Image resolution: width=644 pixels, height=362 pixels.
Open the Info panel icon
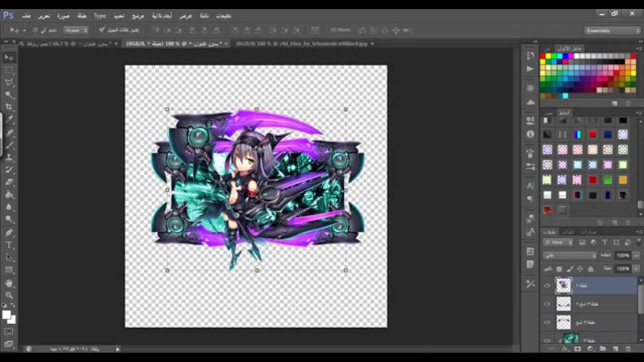point(530,134)
